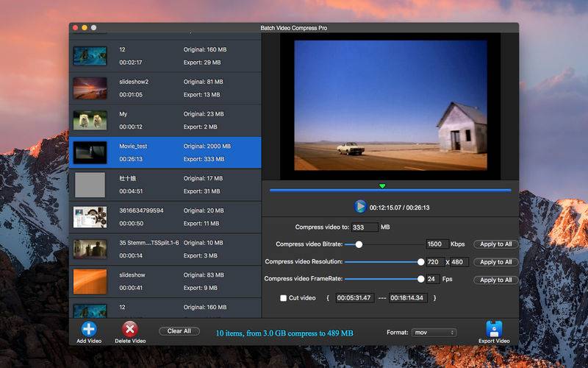This screenshot has width=588, height=368.
Task: Click the resolution width field showing 720
Action: [x=435, y=262]
